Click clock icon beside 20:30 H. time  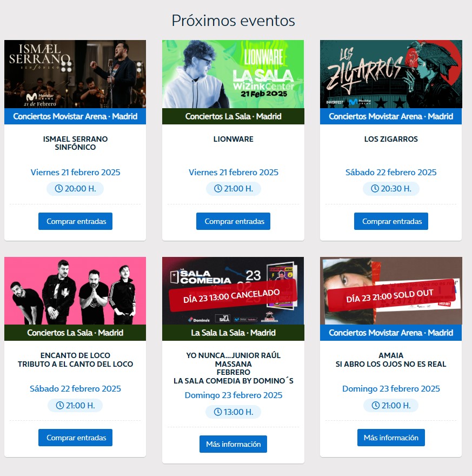coord(375,189)
